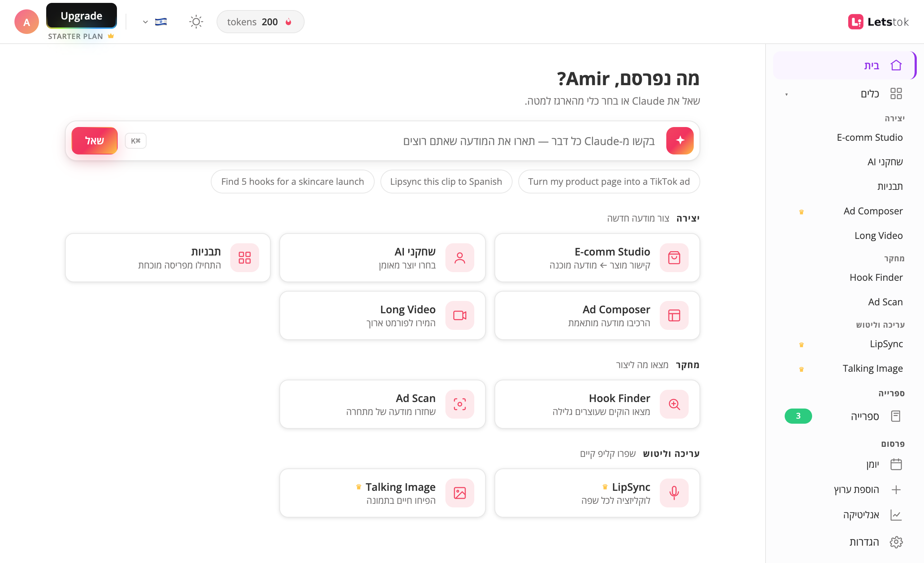Click the crown next to sidebar Talking Image
Image resolution: width=924 pixels, height=563 pixels.
pyautogui.click(x=801, y=369)
